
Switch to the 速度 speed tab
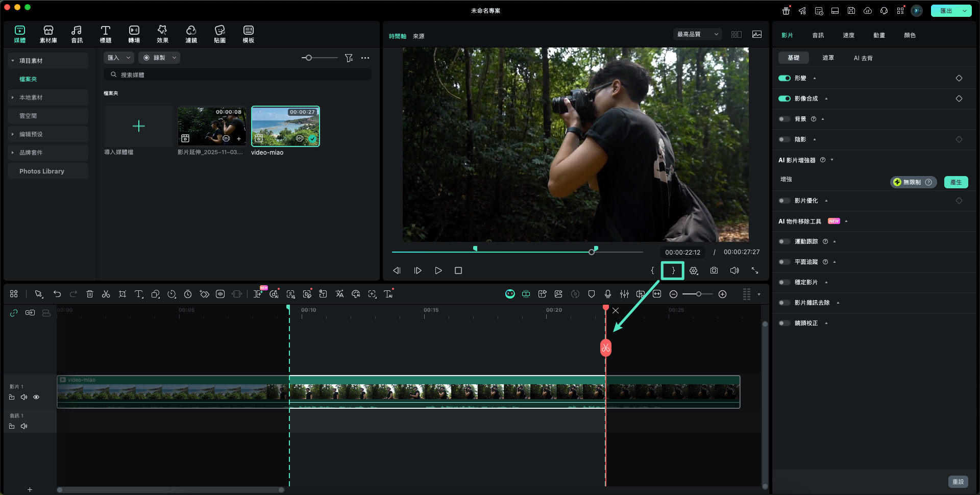[x=848, y=35]
